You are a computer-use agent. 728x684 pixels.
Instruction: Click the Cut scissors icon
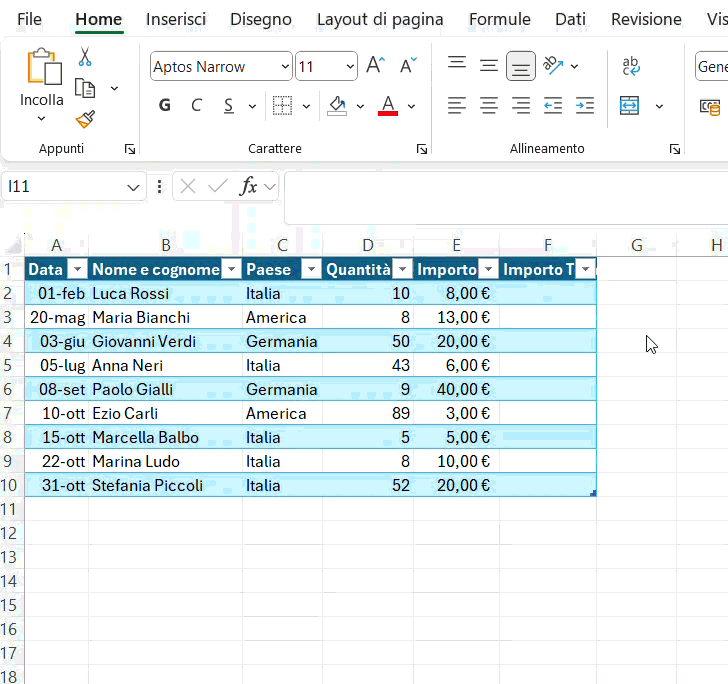85,57
